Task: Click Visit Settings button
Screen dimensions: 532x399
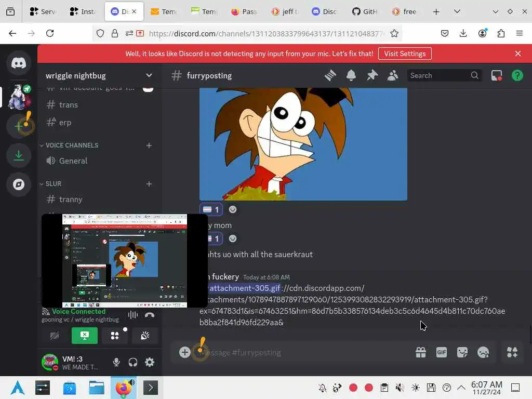Action: tap(405, 54)
